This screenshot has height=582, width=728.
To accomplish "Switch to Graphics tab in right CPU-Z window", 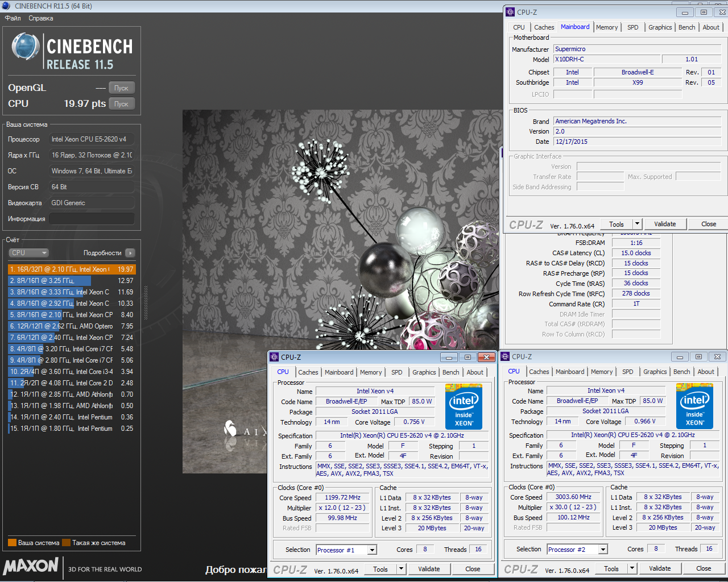I will pyautogui.click(x=655, y=372).
